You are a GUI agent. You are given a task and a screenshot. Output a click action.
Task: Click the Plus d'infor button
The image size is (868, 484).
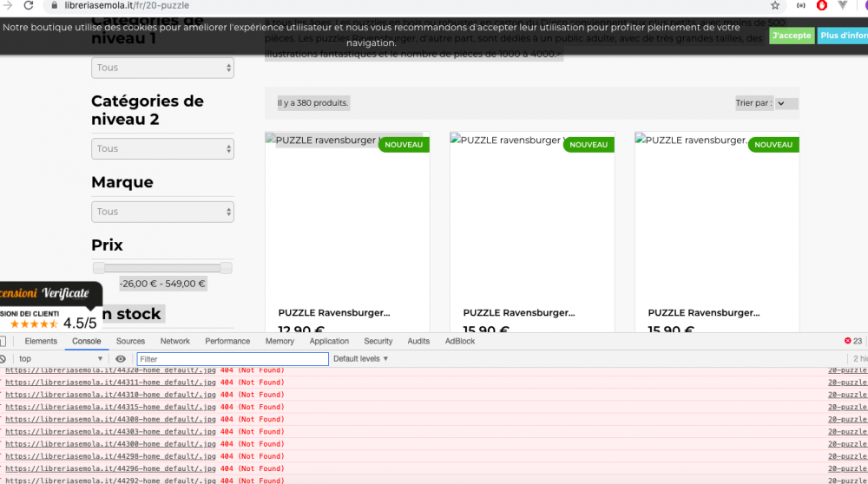point(843,36)
